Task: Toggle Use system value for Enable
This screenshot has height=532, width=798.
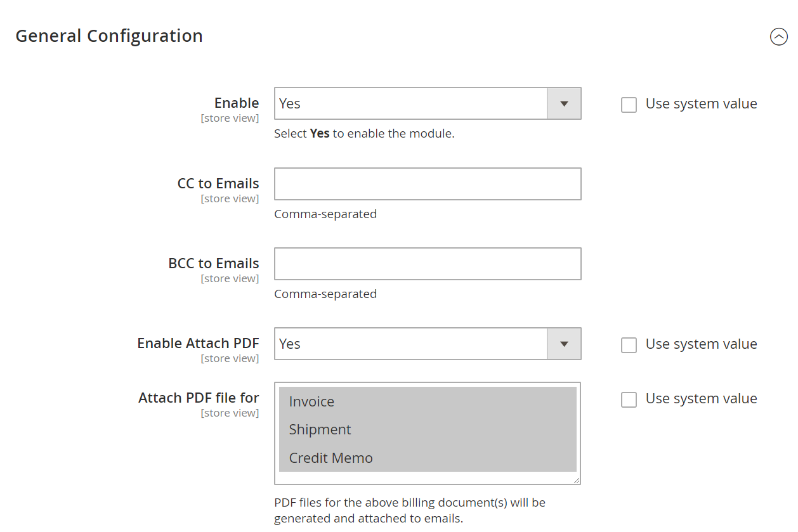Action: (x=629, y=105)
